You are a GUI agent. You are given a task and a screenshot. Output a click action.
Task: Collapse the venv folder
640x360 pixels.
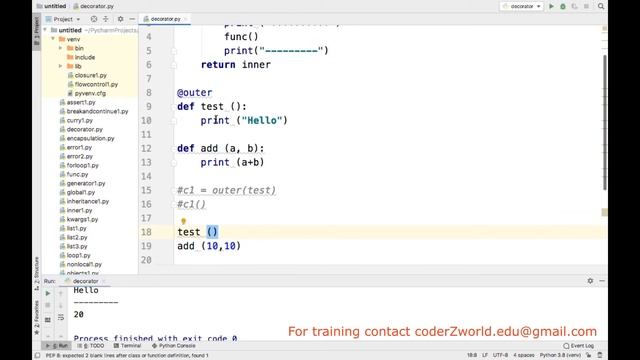[53, 39]
